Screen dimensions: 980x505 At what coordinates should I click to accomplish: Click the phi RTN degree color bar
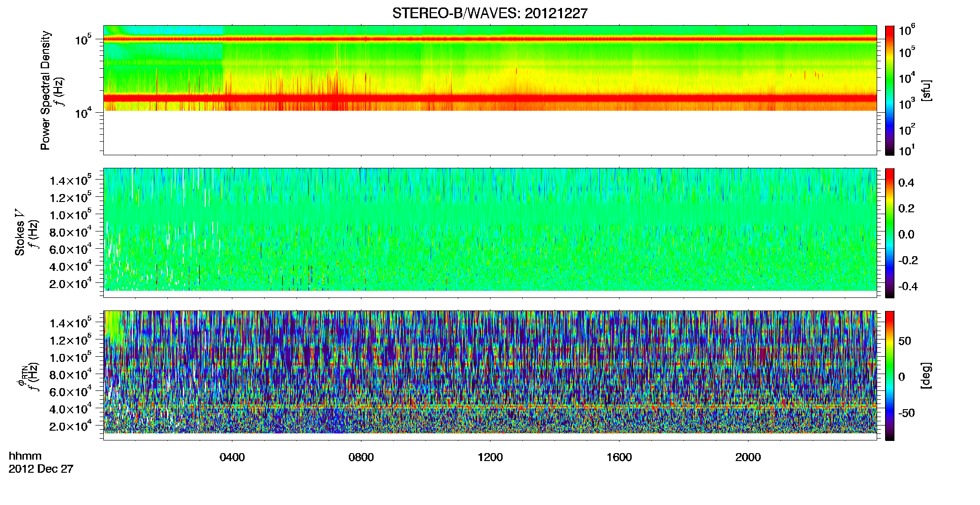tap(890, 375)
